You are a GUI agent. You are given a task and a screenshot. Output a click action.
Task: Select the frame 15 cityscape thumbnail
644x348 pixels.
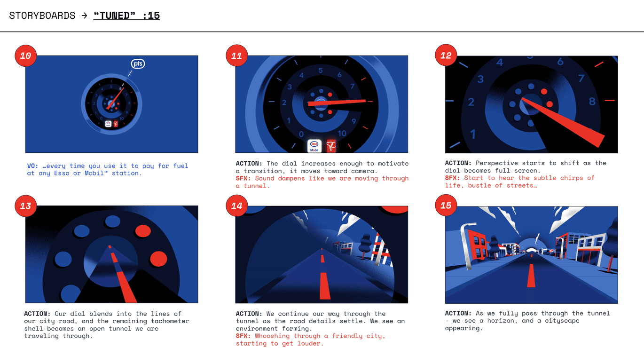pyautogui.click(x=531, y=254)
